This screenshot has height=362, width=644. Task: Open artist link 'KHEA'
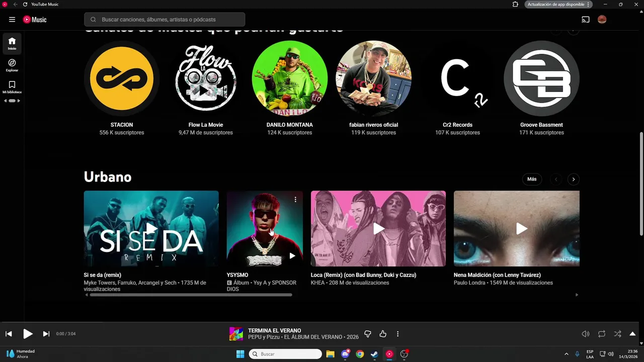coord(317,283)
